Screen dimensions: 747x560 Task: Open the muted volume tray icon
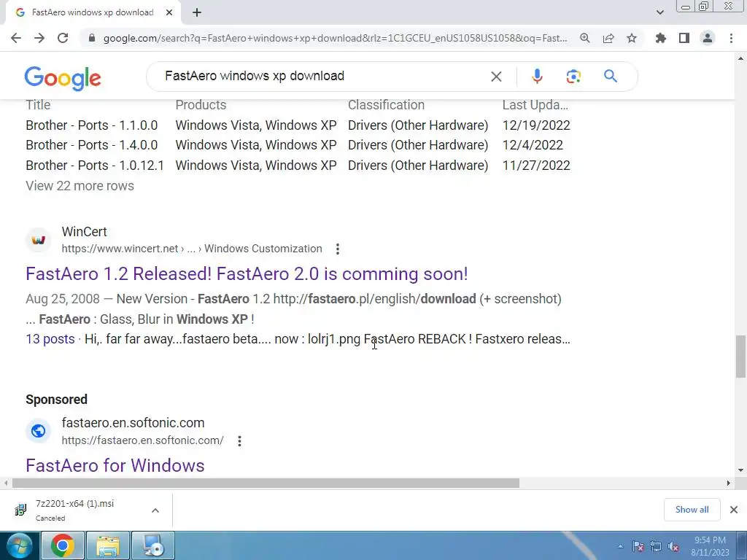(x=673, y=546)
